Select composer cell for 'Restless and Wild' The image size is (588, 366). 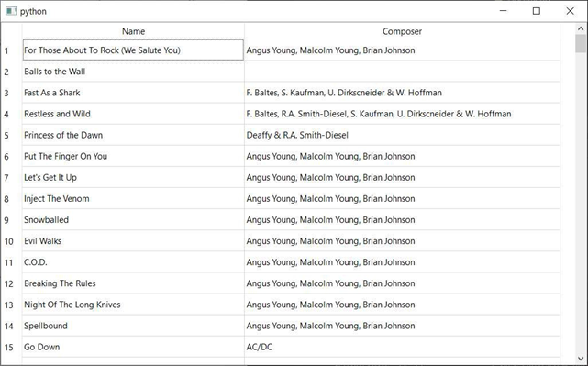(x=402, y=114)
